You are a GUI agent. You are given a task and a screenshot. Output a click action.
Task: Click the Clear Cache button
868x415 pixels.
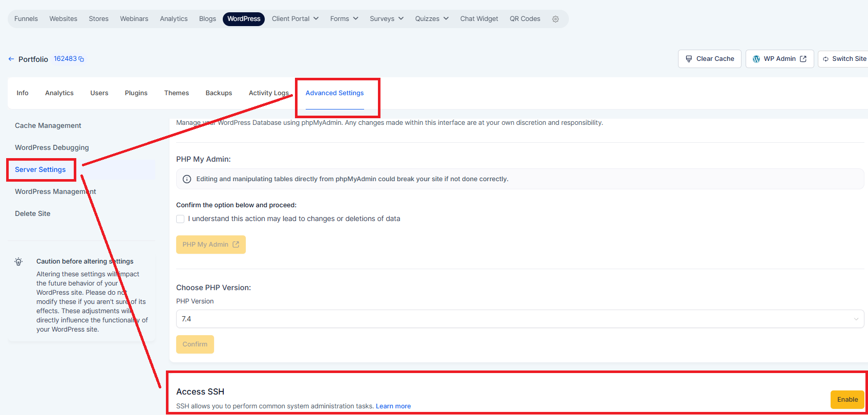[710, 59]
